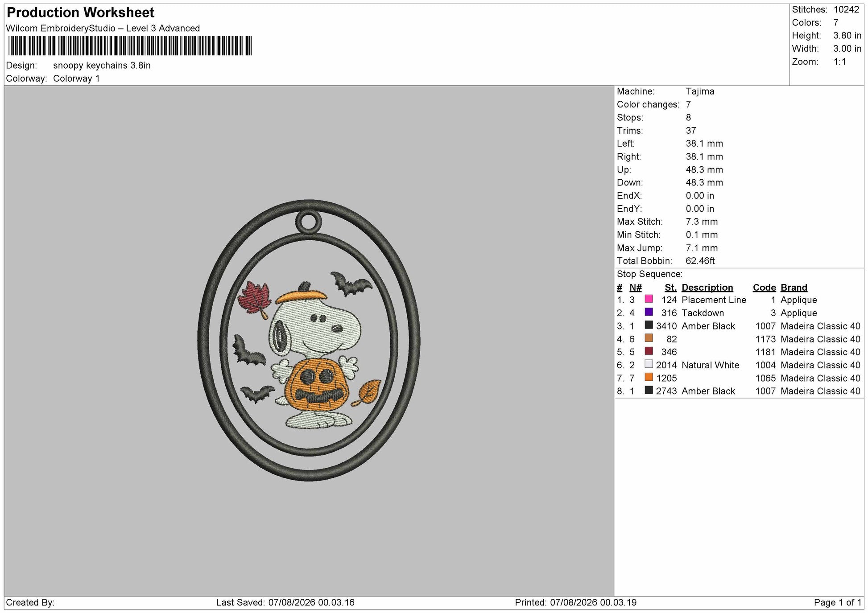The width and height of the screenshot is (868, 613).
Task: Select the Stitches value "10242"
Action: click(846, 10)
